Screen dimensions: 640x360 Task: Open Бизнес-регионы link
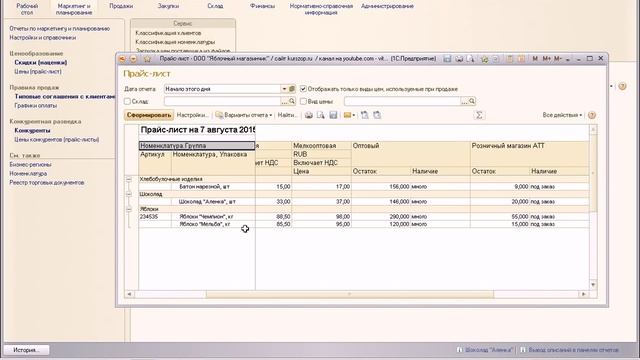point(30,164)
